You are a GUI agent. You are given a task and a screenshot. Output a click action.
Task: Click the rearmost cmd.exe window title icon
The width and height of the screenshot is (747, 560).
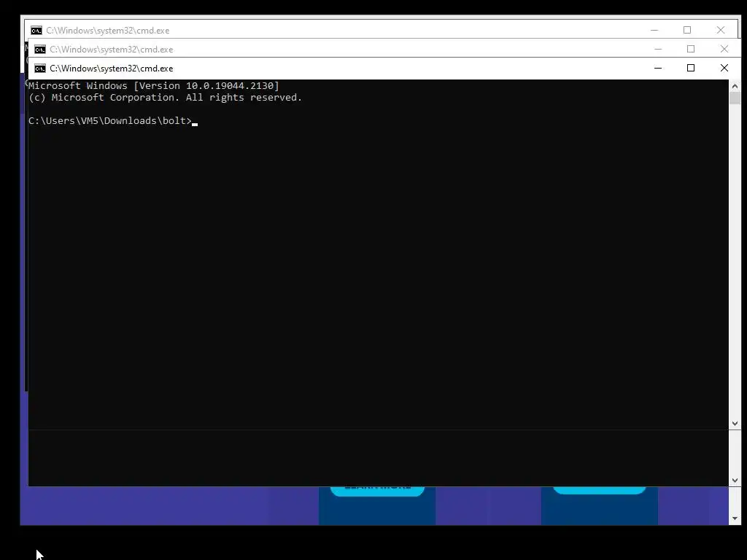36,31
